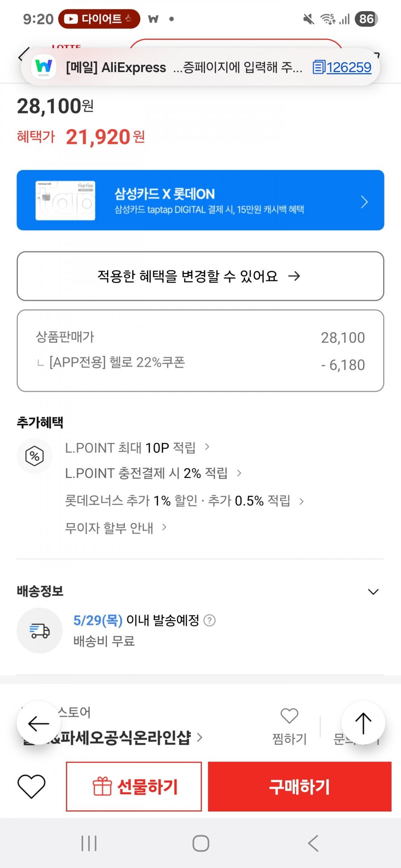401x868 pixels.
Task: Tap the scroll-to-top arrow button
Action: pos(363,723)
